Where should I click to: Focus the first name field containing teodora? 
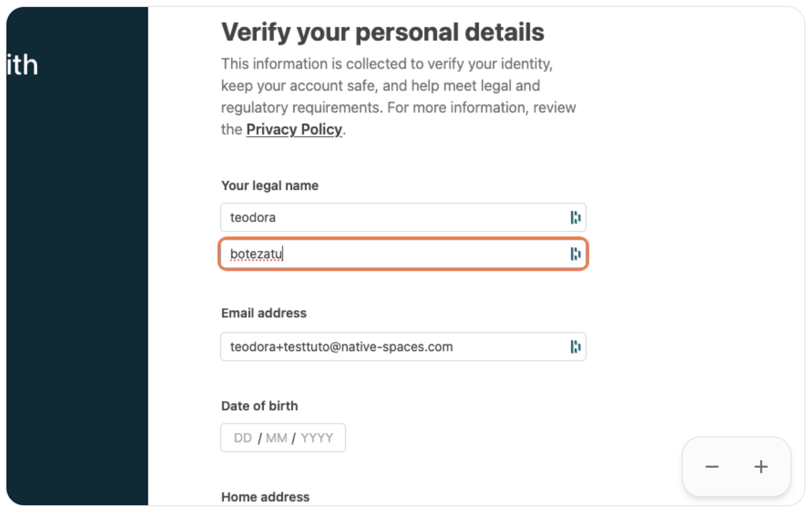(x=391, y=217)
